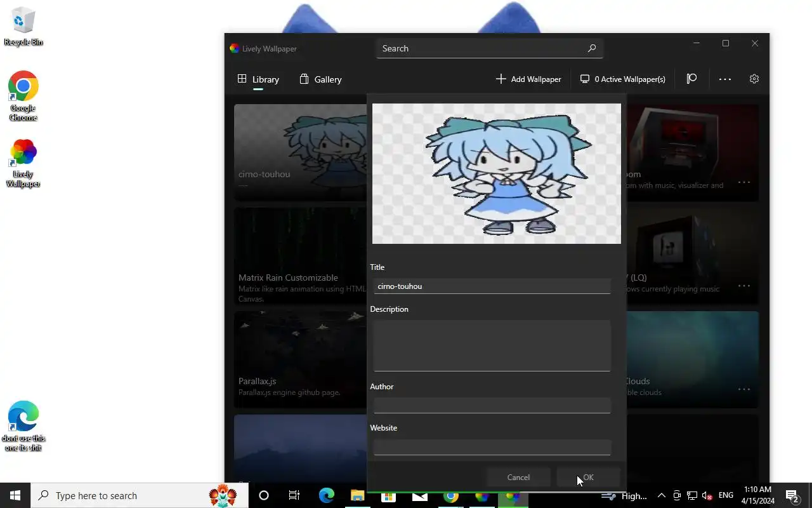Cancel the wallpaper import dialog
The height and width of the screenshot is (508, 812).
coord(518,478)
